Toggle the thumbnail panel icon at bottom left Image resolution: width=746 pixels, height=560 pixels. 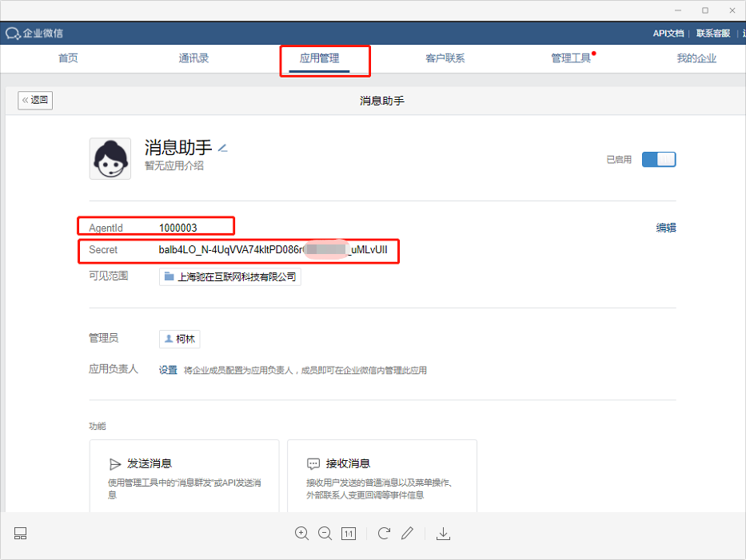(21, 534)
